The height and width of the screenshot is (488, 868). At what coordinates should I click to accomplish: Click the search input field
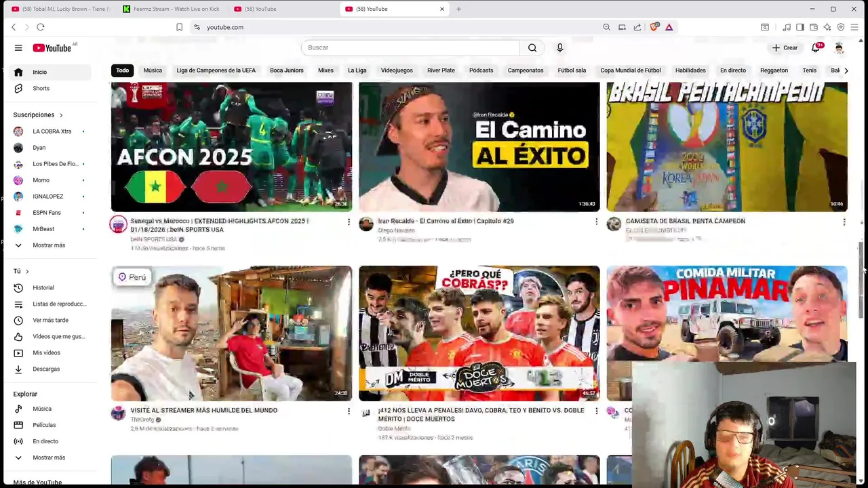click(x=410, y=47)
